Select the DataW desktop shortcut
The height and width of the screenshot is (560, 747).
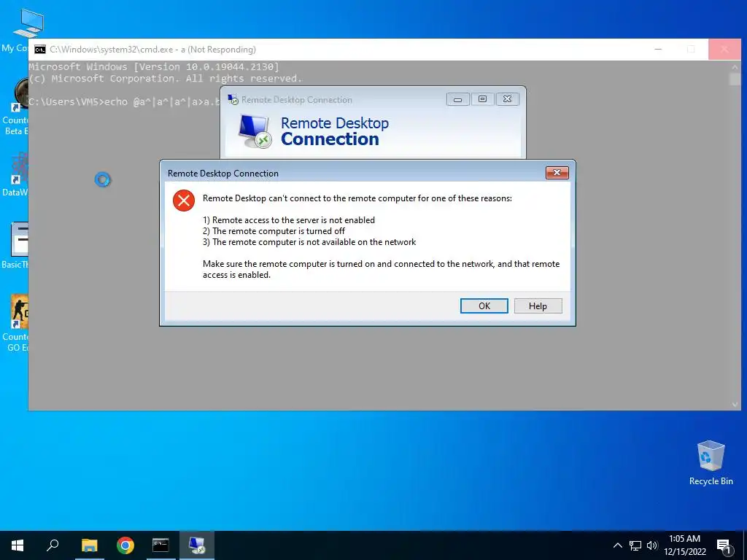pos(15,174)
